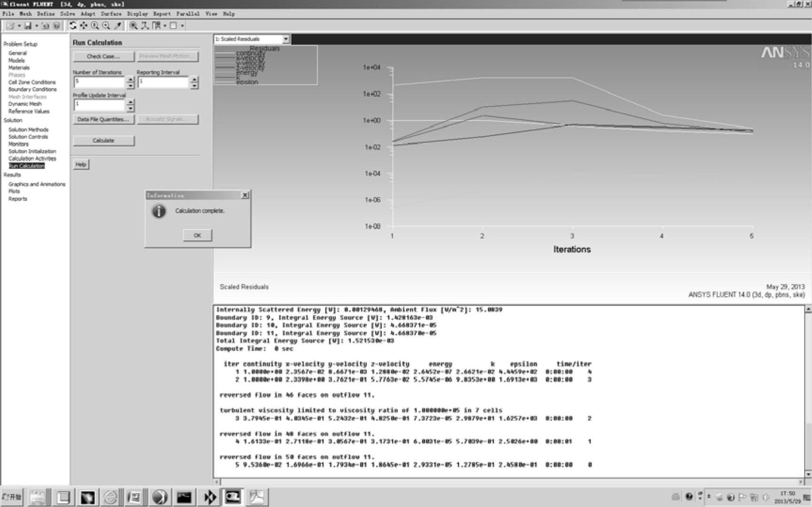Click the Fluent taskbar icon

pyautogui.click(x=233, y=497)
